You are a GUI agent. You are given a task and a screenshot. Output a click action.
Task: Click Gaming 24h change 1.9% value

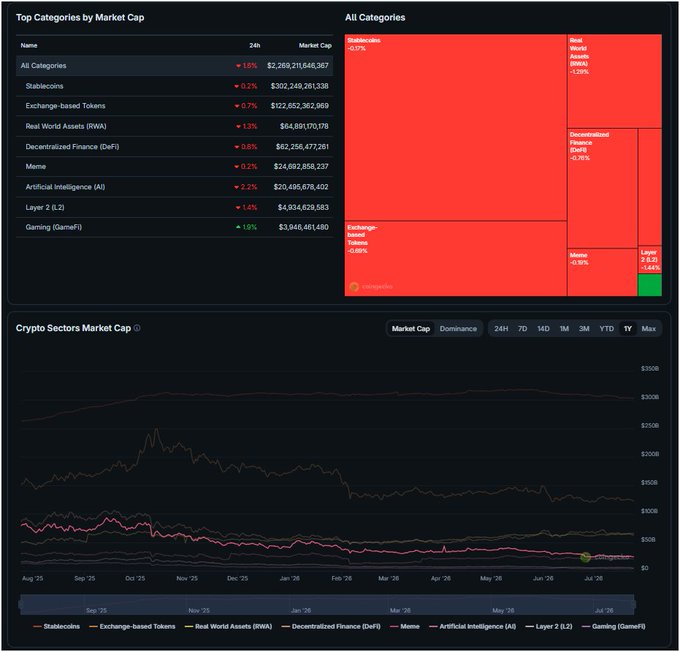point(246,227)
